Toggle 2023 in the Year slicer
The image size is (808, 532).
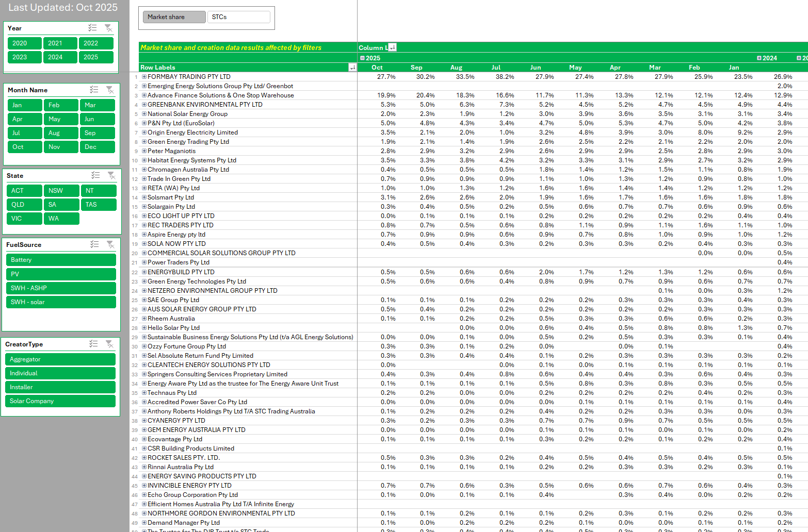pyautogui.click(x=25, y=57)
